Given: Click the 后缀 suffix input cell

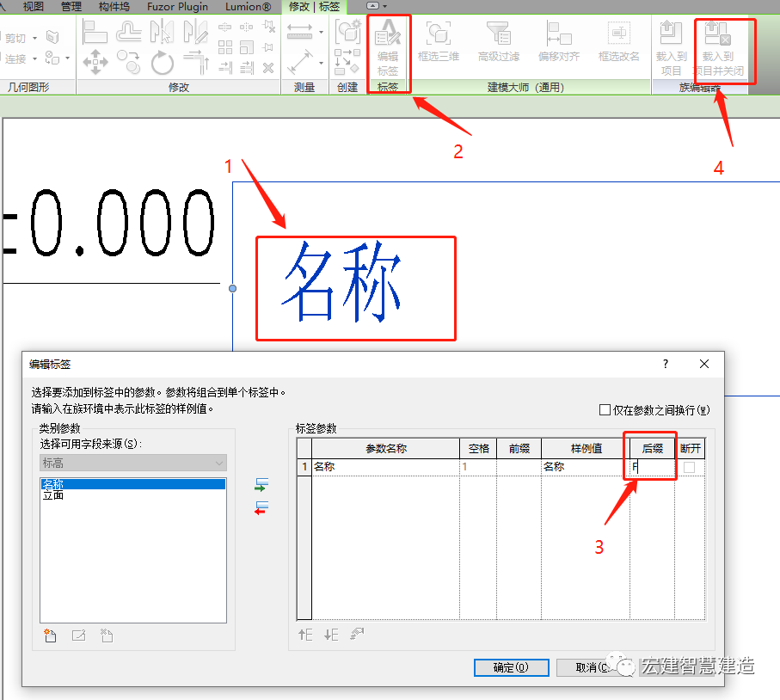Looking at the screenshot, I should 652,467.
